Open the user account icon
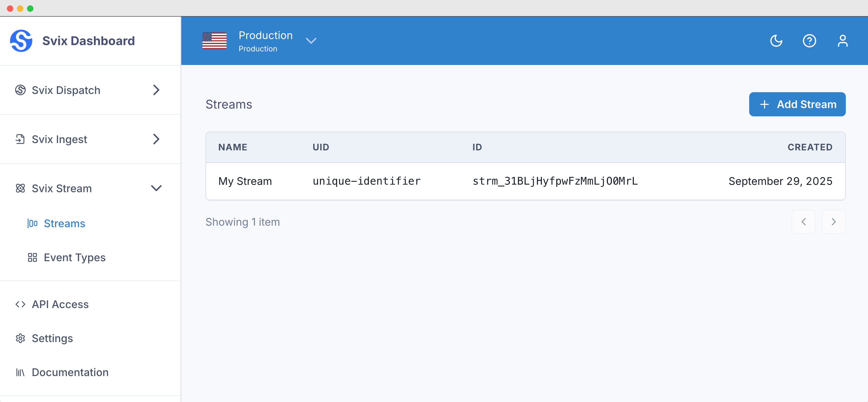The width and height of the screenshot is (868, 402). coord(842,41)
